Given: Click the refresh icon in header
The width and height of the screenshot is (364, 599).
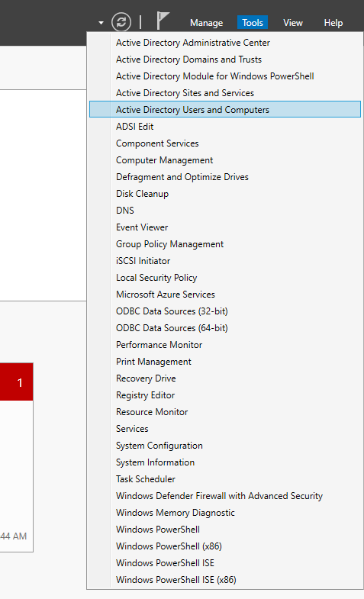Looking at the screenshot, I should click(x=121, y=22).
